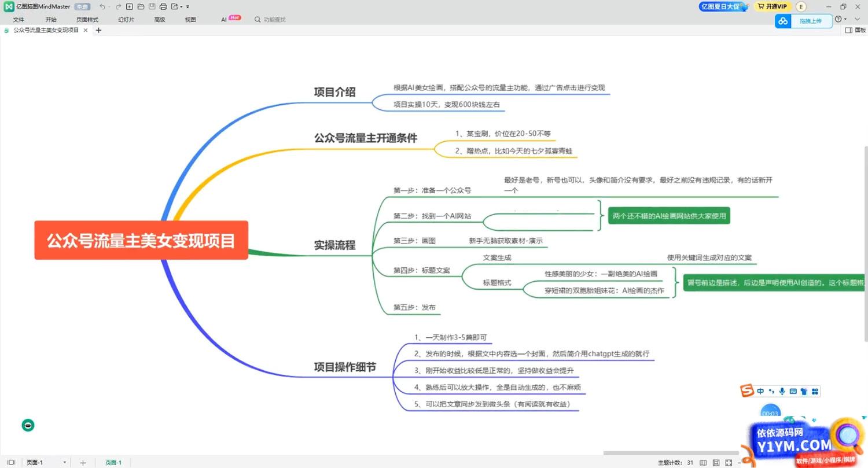Select the central topic 公众号流量主美女变现项目
The image size is (868, 468).
pyautogui.click(x=141, y=240)
